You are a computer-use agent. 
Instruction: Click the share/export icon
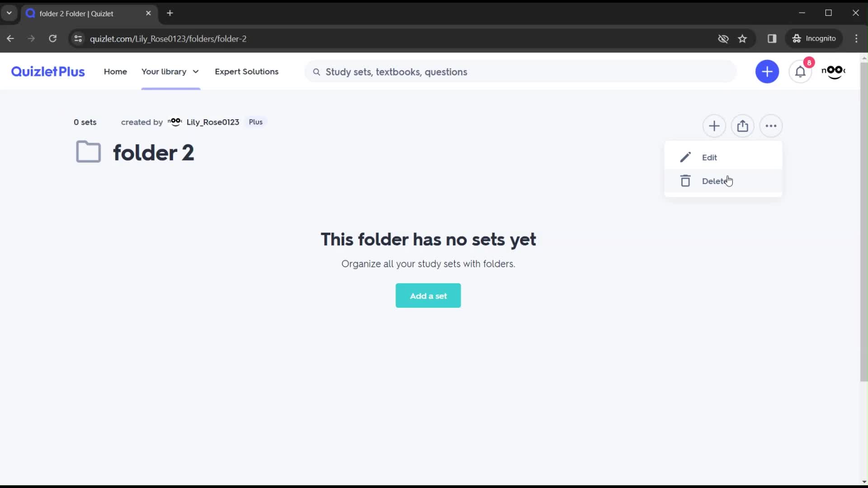click(743, 126)
